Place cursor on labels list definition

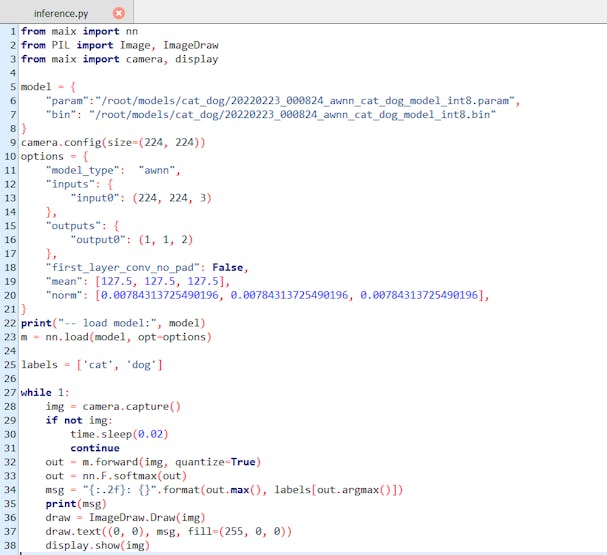(x=90, y=365)
